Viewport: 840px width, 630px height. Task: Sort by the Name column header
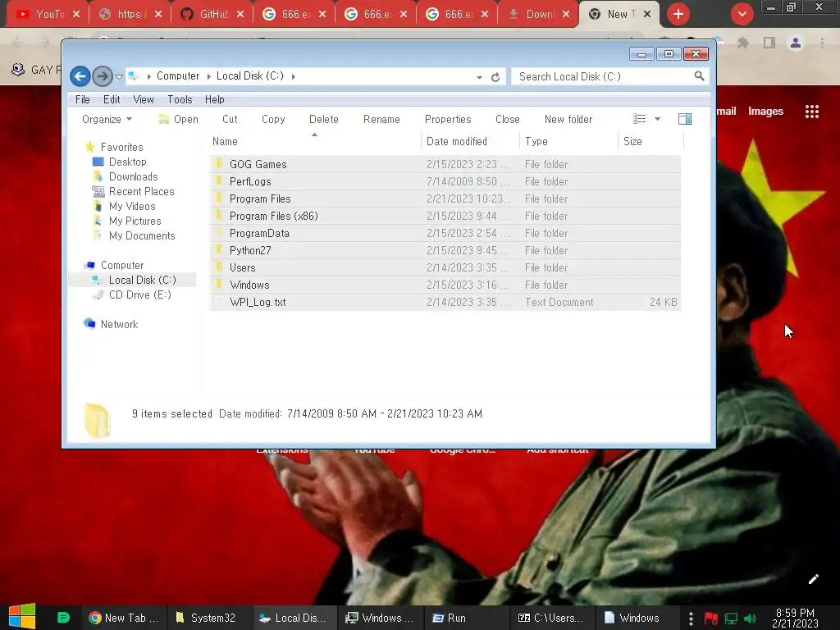click(314, 141)
